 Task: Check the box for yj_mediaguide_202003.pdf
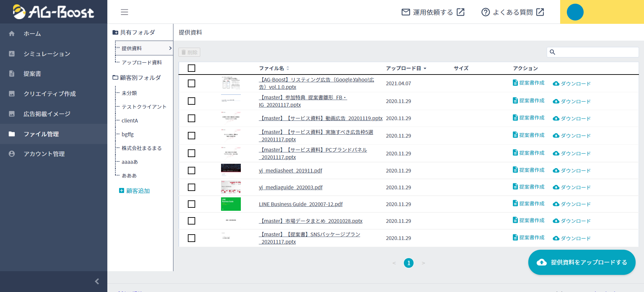click(x=192, y=187)
